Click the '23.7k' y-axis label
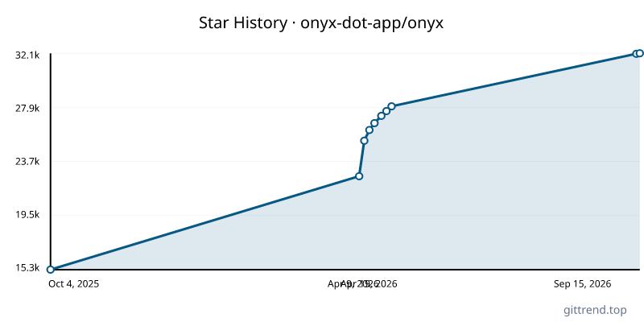This screenshot has height=322, width=644. [x=27, y=162]
